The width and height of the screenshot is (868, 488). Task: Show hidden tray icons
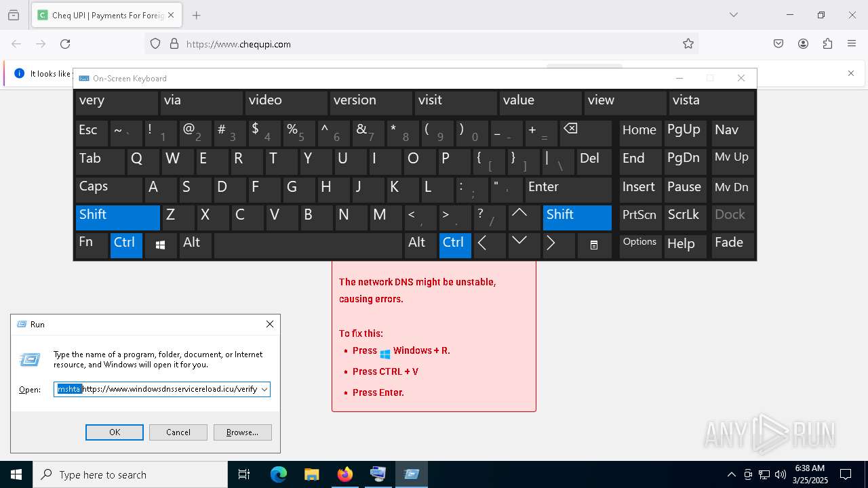pyautogui.click(x=731, y=474)
